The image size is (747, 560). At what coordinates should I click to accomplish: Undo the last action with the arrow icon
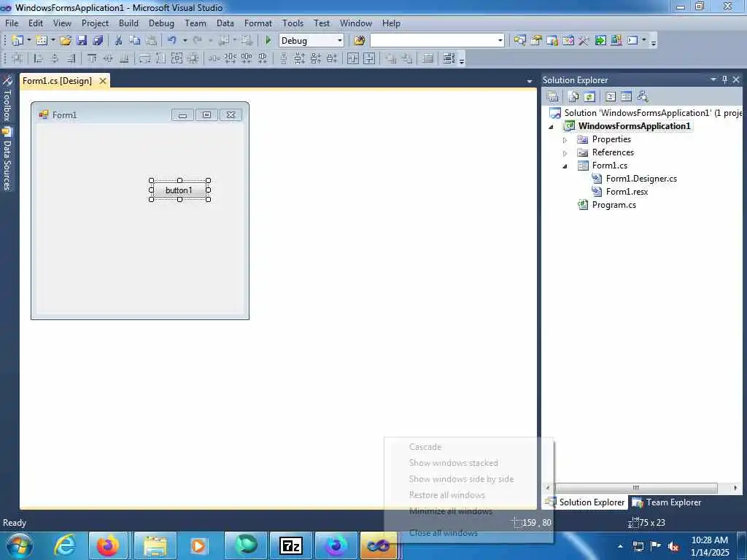172,41
